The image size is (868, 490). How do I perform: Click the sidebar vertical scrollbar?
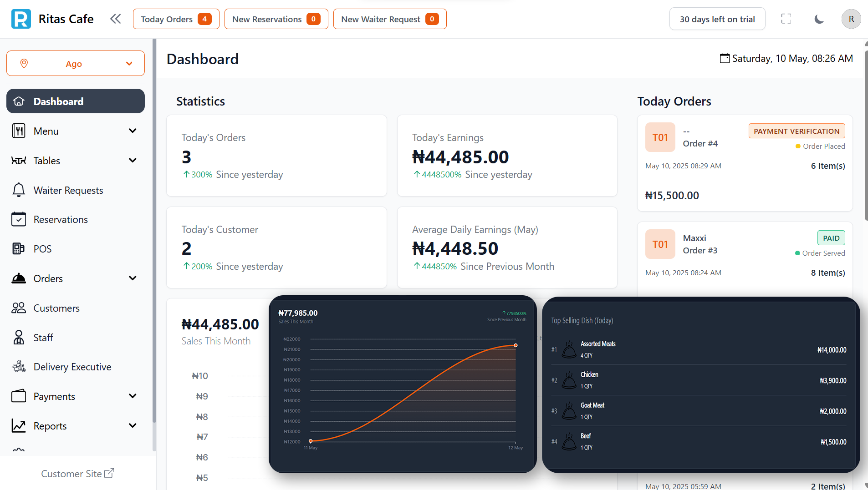[154, 227]
